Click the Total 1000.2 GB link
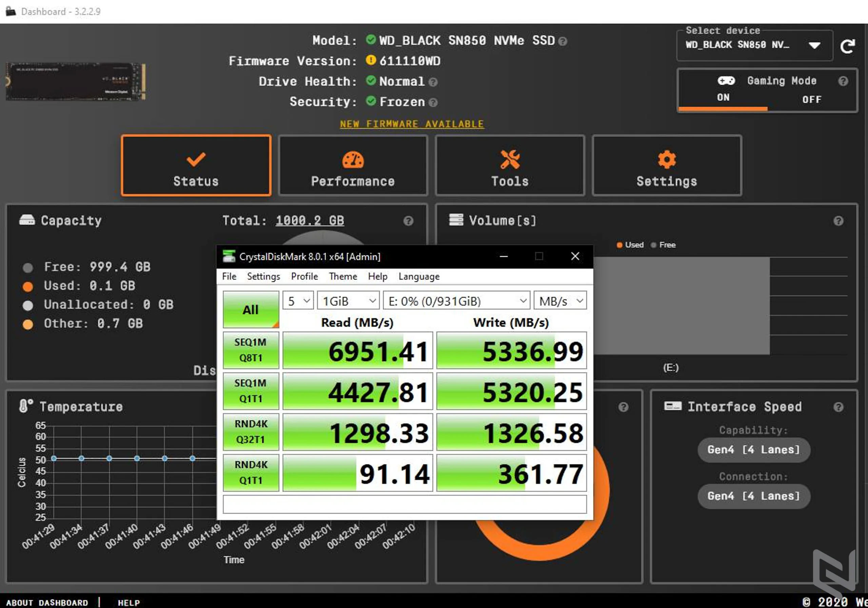Viewport: 868px width, 608px height. (310, 221)
